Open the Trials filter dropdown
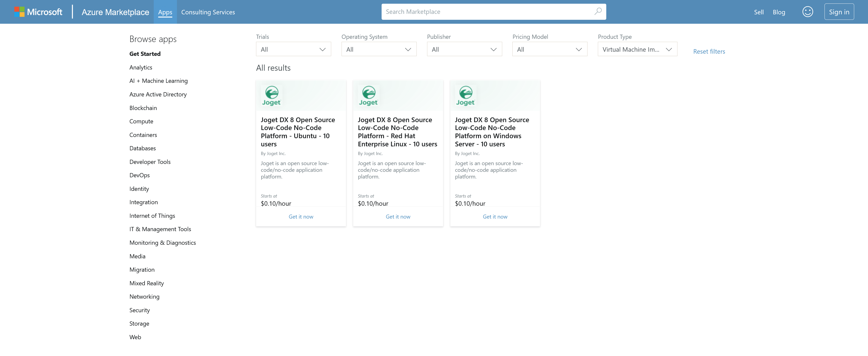Image resolution: width=868 pixels, height=356 pixels. pos(293,49)
